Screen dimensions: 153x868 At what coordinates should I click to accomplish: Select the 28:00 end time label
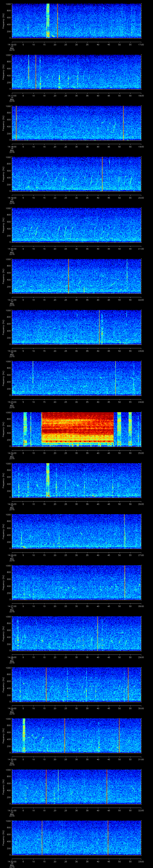tap(141, 606)
